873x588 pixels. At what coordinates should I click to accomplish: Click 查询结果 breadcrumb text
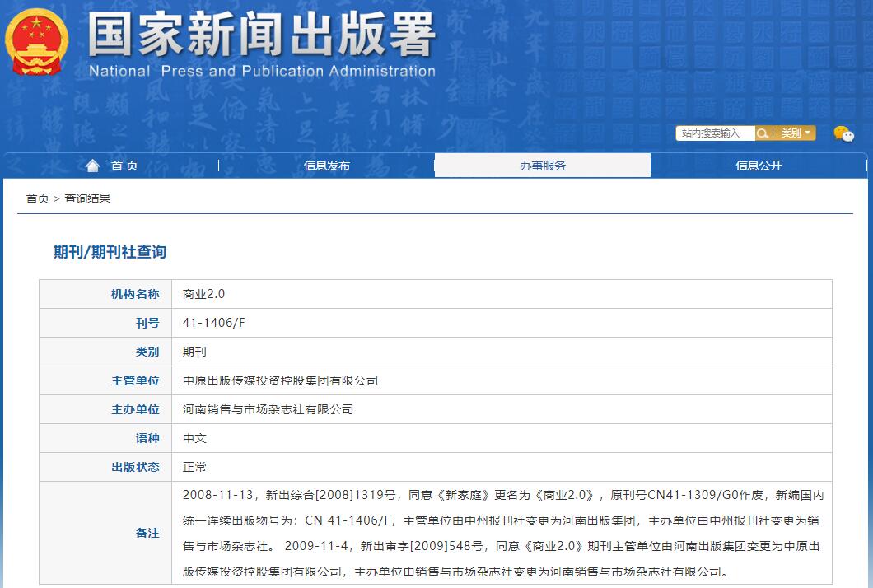87,198
